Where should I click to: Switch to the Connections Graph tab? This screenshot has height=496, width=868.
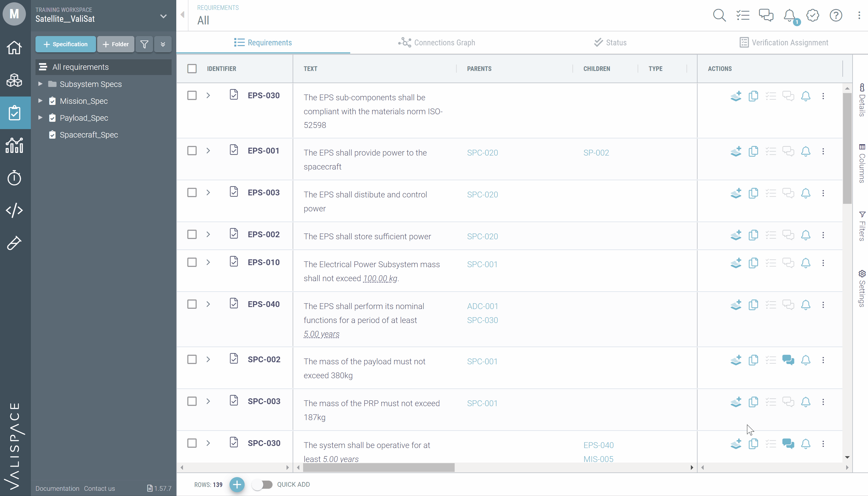[x=437, y=42]
